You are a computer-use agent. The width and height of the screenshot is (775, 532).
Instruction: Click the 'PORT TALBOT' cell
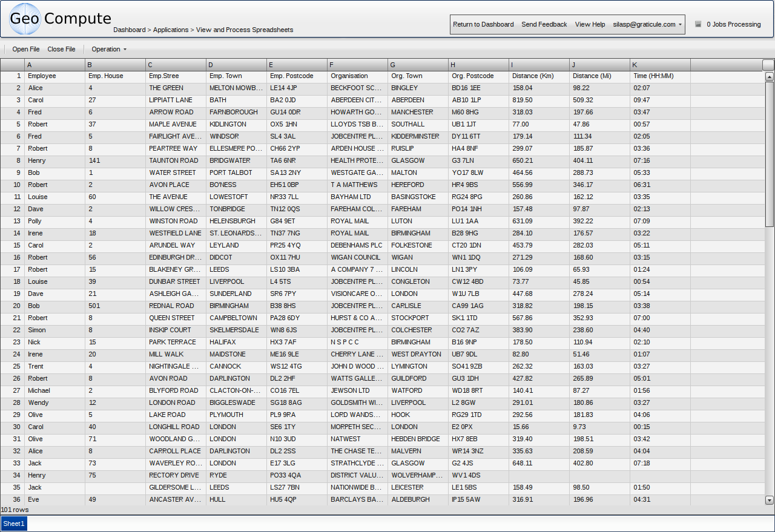237,172
